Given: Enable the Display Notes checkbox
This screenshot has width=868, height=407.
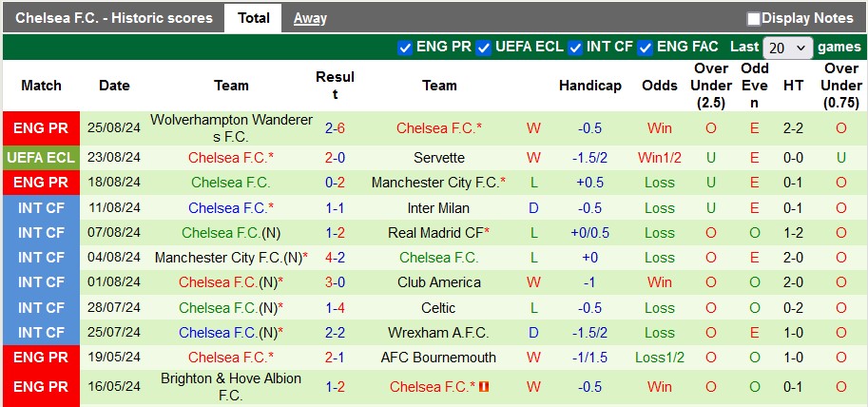Looking at the screenshot, I should click(754, 18).
